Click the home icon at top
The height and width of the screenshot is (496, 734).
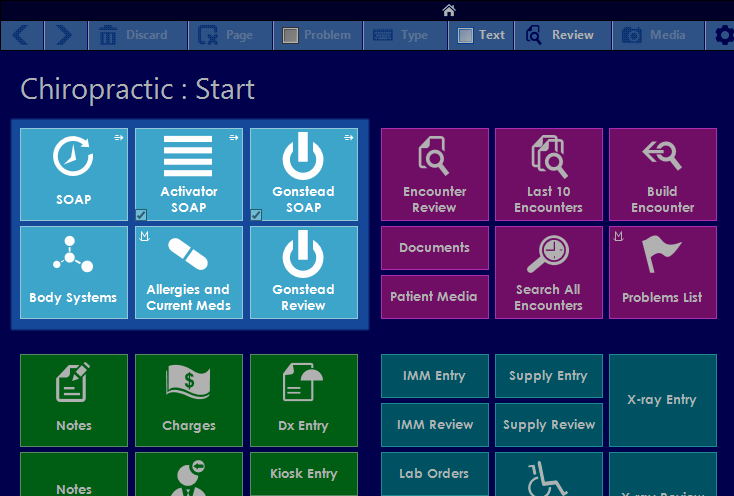449,10
